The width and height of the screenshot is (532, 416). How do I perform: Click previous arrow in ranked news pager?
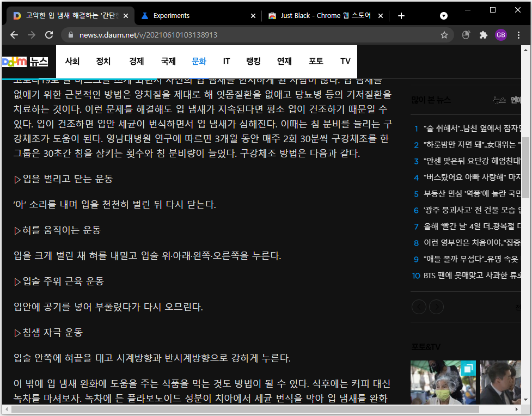pos(419,307)
